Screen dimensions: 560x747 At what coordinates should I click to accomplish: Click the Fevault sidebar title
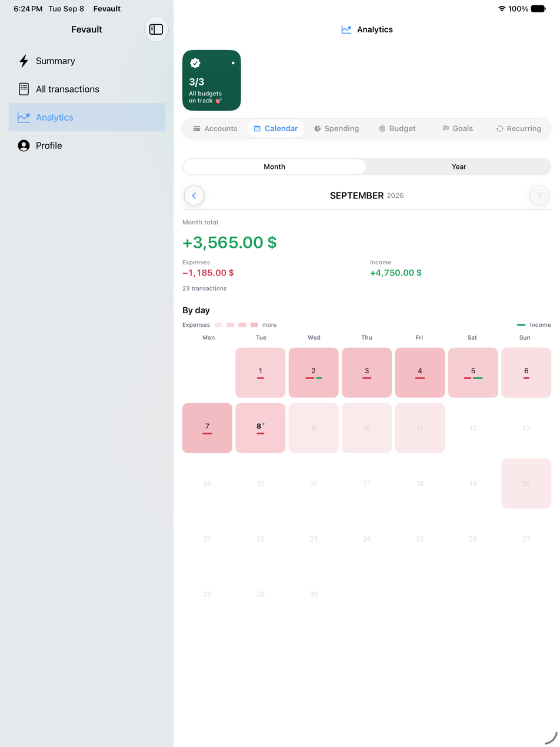[x=86, y=29]
